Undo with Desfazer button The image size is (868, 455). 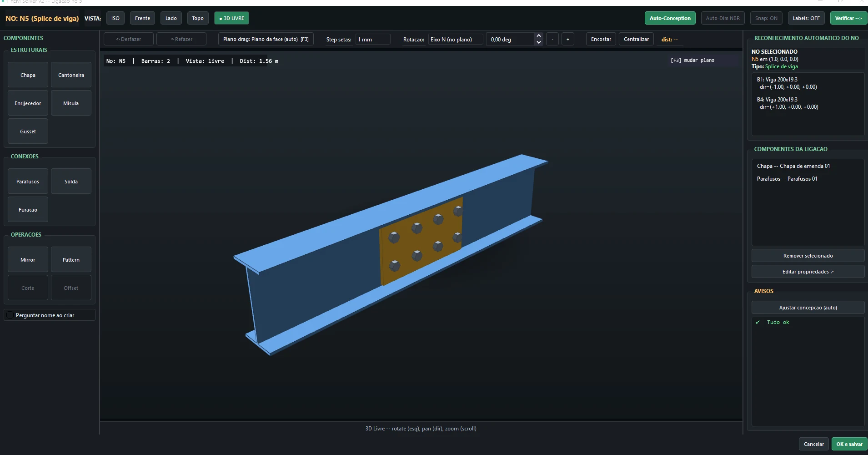pos(129,39)
